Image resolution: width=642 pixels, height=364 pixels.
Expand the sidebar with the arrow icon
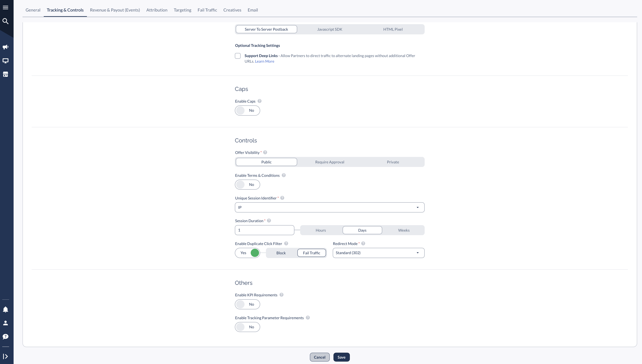pyautogui.click(x=6, y=356)
